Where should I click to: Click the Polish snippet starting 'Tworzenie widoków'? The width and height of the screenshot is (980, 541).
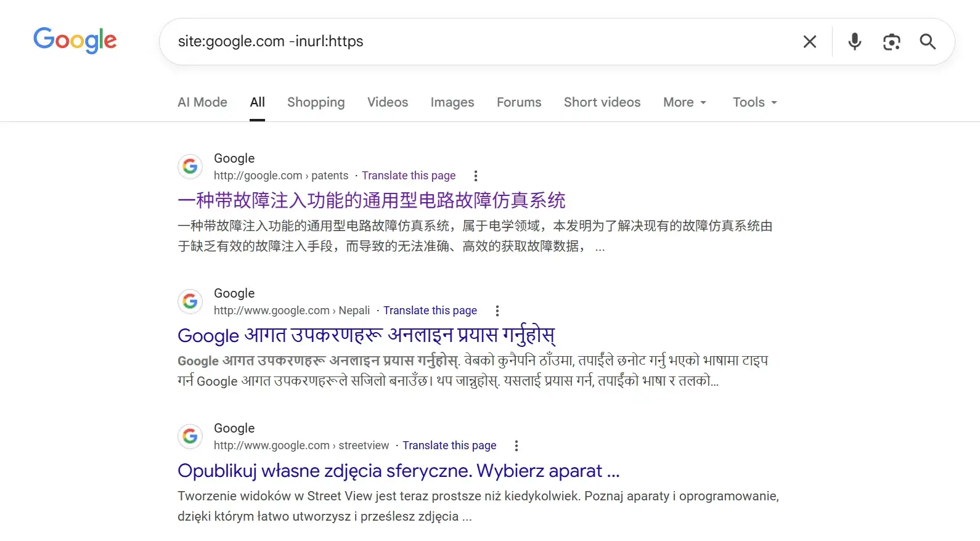click(478, 506)
